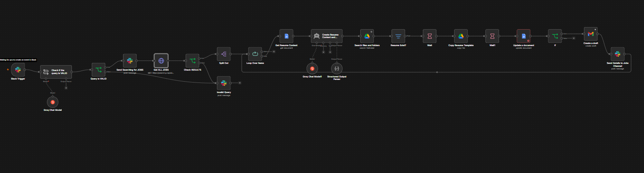Select the If node

[x=555, y=36]
